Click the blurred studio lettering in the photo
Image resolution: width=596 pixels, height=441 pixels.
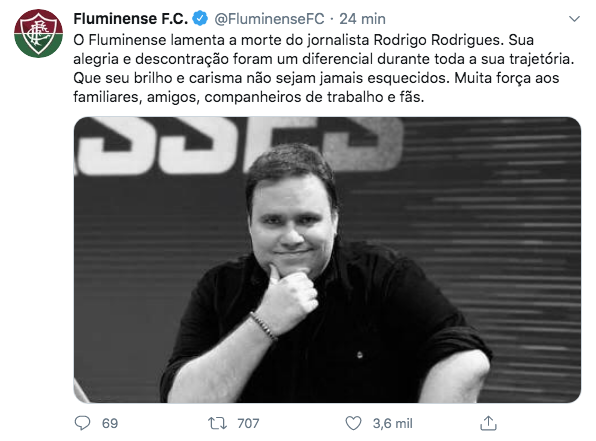point(238,146)
